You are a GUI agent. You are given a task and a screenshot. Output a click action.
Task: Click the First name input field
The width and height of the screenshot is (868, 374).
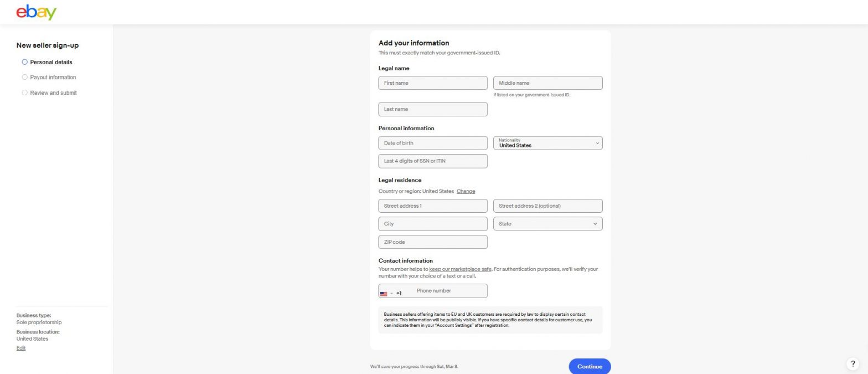tap(432, 83)
